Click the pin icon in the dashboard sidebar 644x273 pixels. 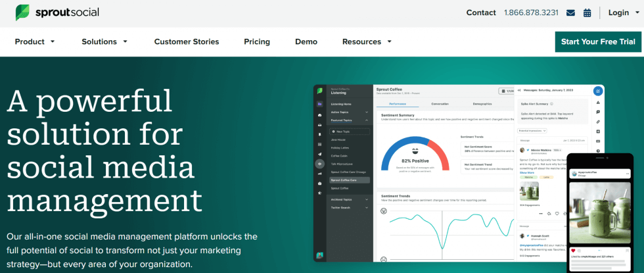click(319, 134)
